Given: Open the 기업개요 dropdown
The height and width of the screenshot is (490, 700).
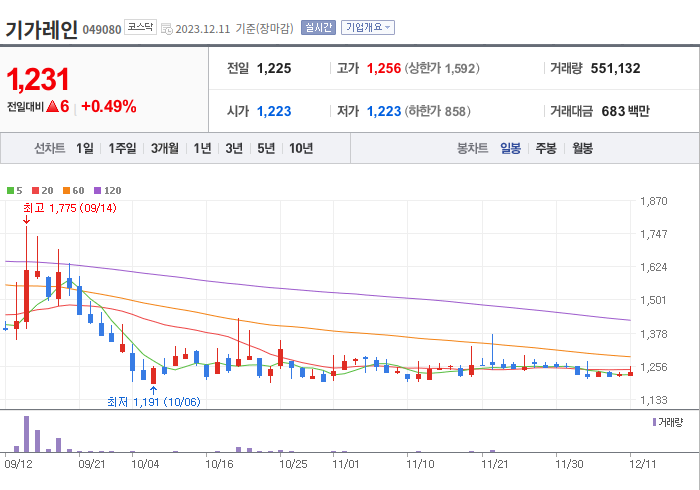Looking at the screenshot, I should pyautogui.click(x=368, y=28).
